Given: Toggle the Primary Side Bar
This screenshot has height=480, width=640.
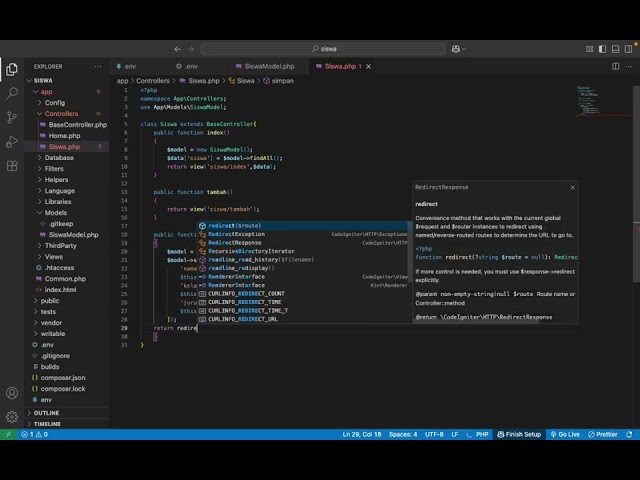Looking at the screenshot, I should tap(602, 49).
